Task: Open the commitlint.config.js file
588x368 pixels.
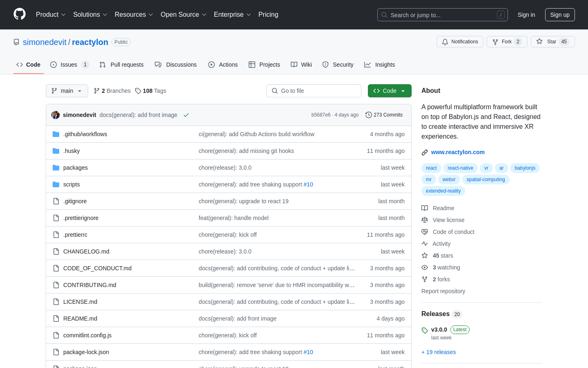Action: pyautogui.click(x=87, y=335)
